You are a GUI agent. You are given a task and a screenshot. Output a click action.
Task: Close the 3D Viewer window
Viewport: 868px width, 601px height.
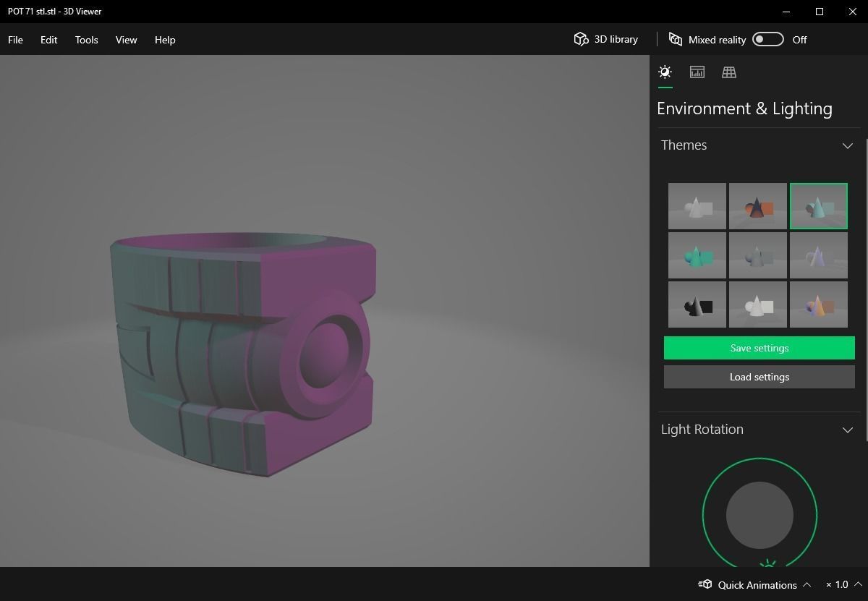(852, 12)
